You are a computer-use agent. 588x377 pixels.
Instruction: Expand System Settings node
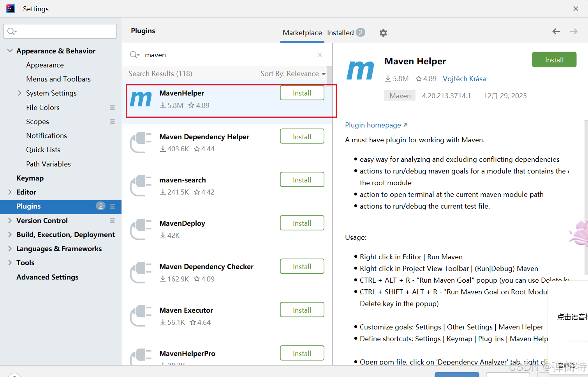pyautogui.click(x=19, y=93)
